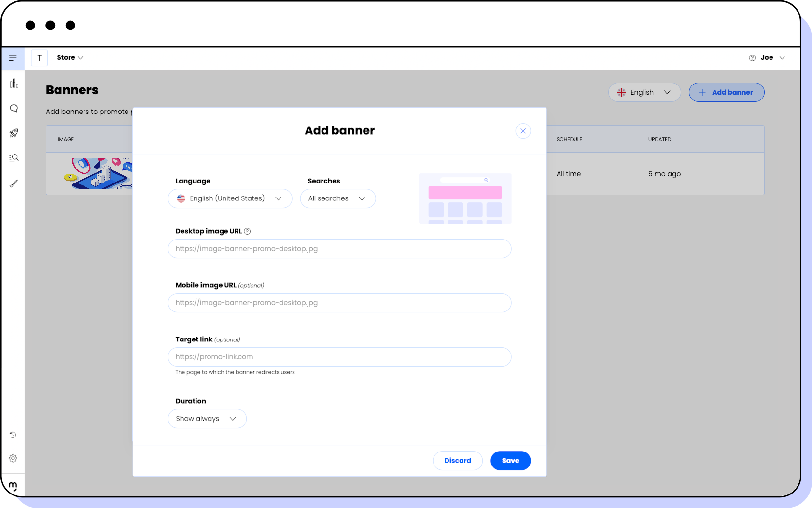Focus the Mobile image URL field

coord(340,303)
